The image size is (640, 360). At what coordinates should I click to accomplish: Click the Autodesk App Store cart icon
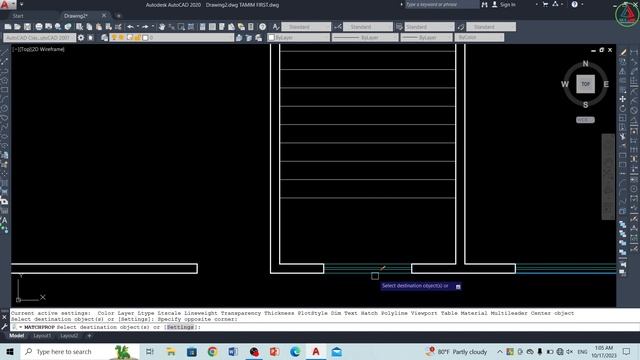pos(545,4)
